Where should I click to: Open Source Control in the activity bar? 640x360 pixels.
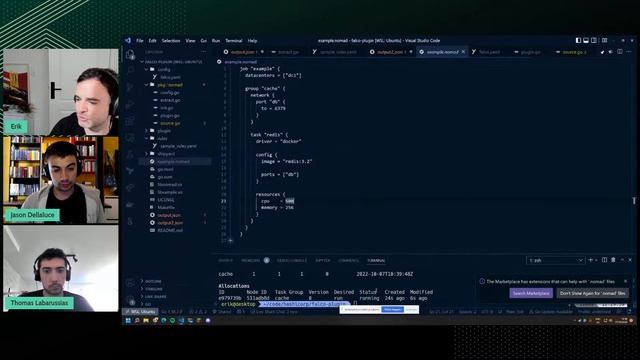(x=130, y=87)
